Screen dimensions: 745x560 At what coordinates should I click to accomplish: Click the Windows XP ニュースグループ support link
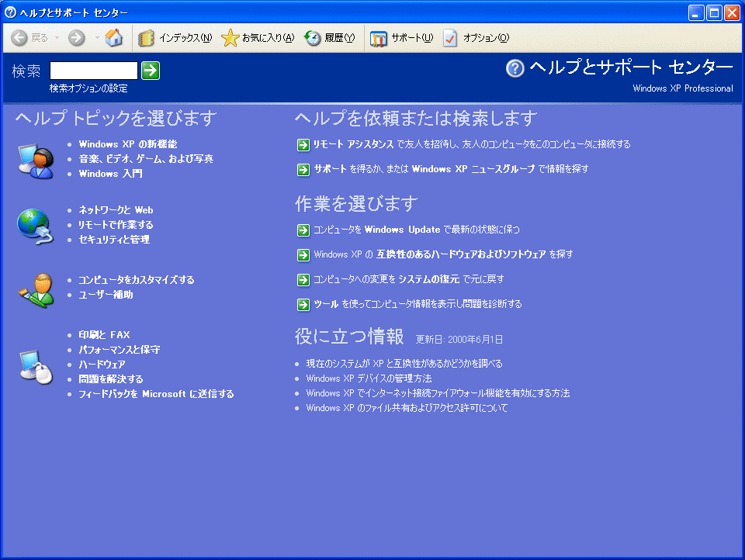473,169
